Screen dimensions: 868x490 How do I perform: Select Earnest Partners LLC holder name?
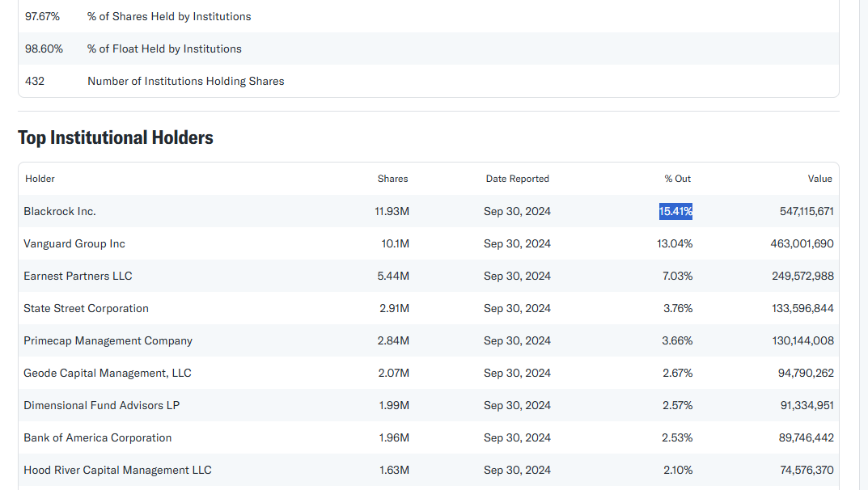78,276
